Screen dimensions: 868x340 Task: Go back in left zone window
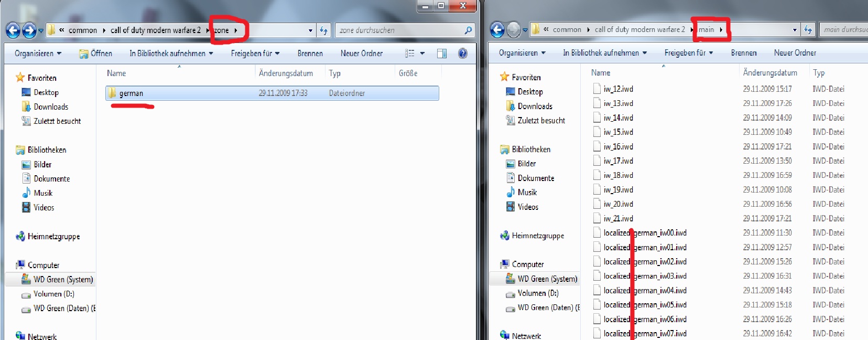(13, 30)
